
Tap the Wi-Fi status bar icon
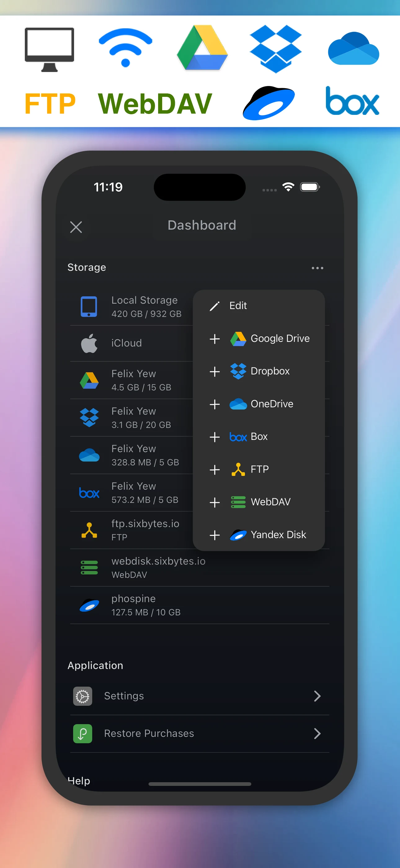point(288,187)
